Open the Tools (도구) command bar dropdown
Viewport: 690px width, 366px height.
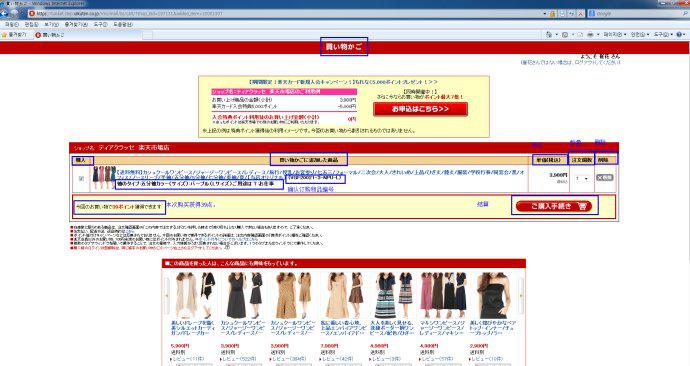662,34
